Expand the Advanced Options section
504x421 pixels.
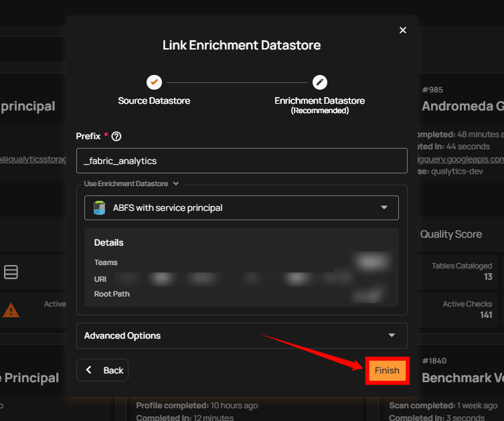pos(242,335)
